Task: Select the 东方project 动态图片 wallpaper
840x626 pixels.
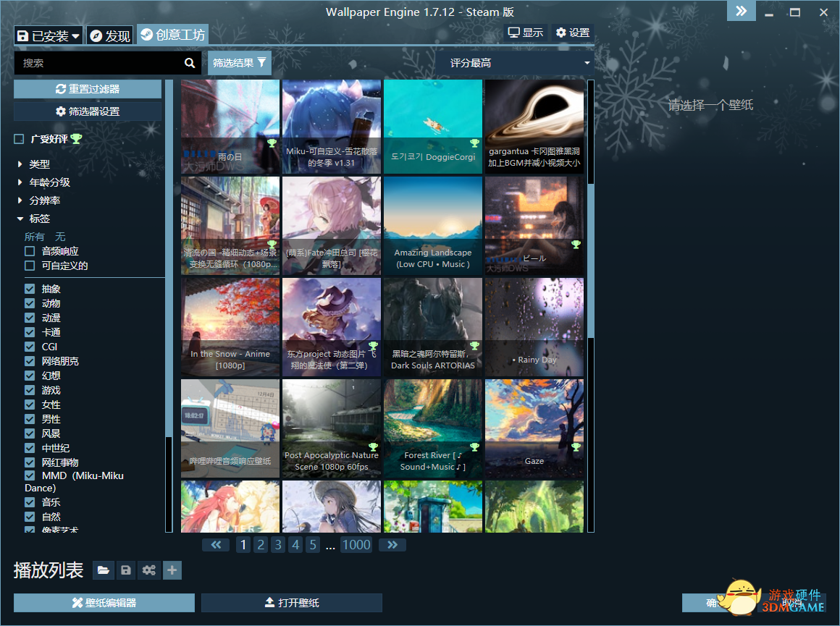Action: click(332, 327)
